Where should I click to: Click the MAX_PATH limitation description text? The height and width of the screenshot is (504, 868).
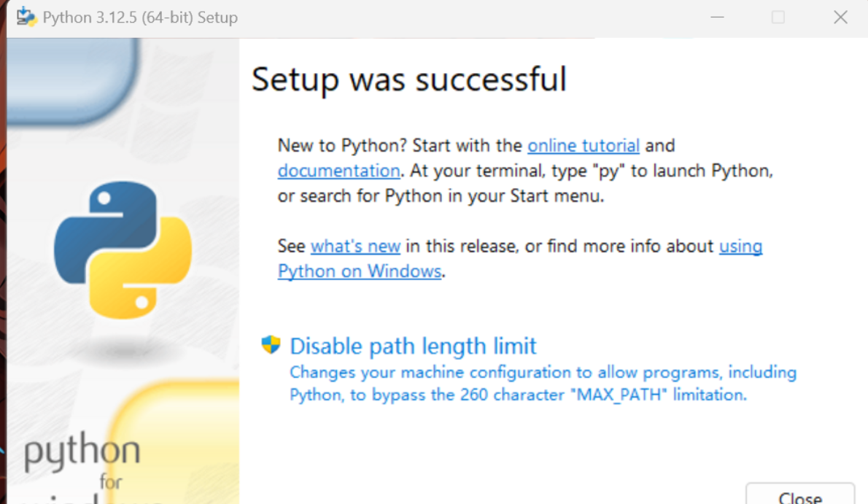(x=543, y=384)
